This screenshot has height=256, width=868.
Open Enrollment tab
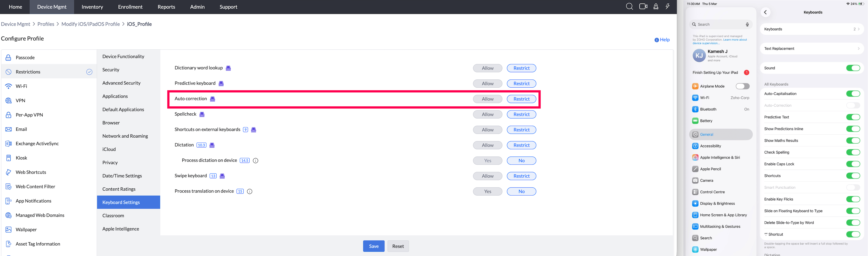(x=130, y=7)
